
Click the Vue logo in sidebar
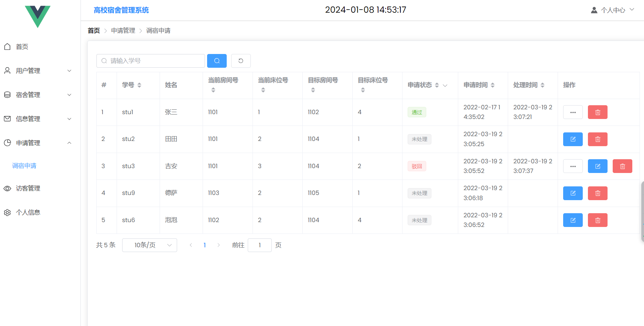tap(37, 17)
